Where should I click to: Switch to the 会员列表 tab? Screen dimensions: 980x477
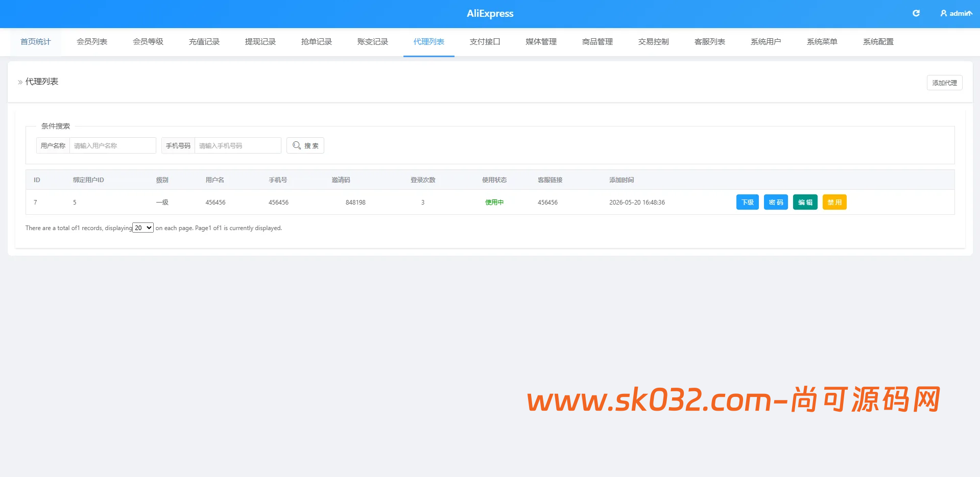pyautogui.click(x=92, y=42)
